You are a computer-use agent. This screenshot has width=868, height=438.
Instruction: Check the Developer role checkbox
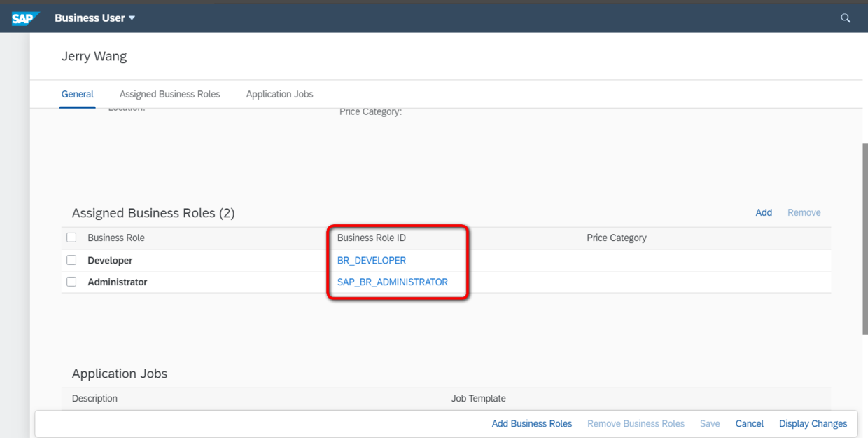[71, 260]
